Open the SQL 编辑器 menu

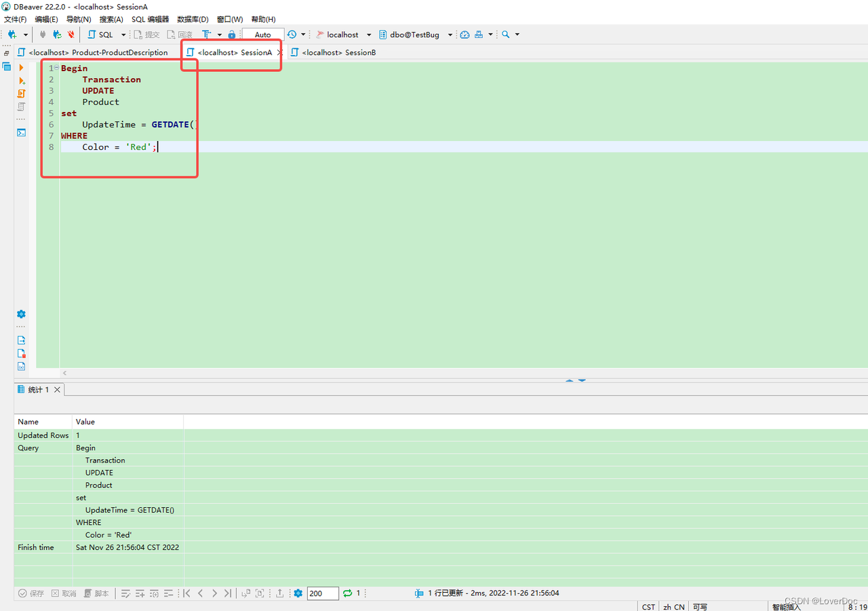(x=151, y=19)
